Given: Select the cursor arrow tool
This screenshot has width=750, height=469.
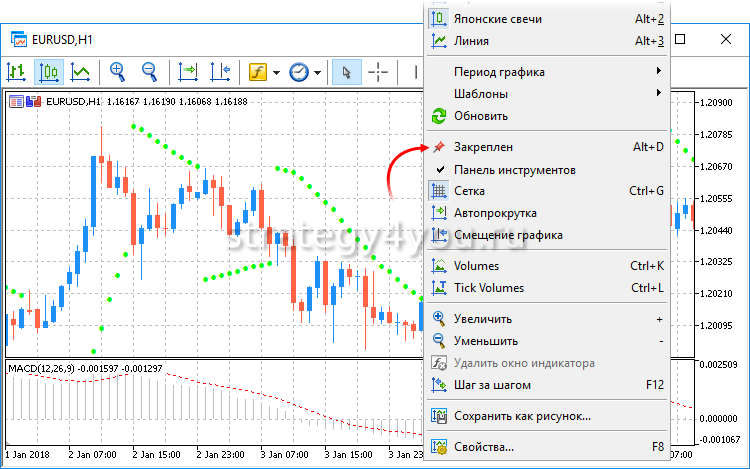Looking at the screenshot, I should coord(346,72).
